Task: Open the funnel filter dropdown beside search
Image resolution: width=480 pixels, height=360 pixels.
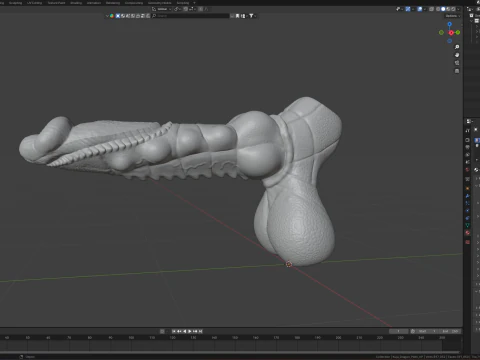Action: click(x=253, y=16)
